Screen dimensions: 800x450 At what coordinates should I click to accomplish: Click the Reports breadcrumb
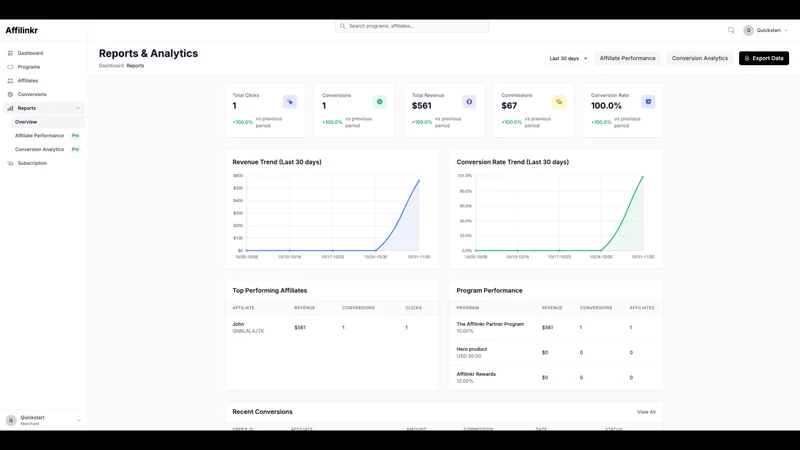coord(135,66)
